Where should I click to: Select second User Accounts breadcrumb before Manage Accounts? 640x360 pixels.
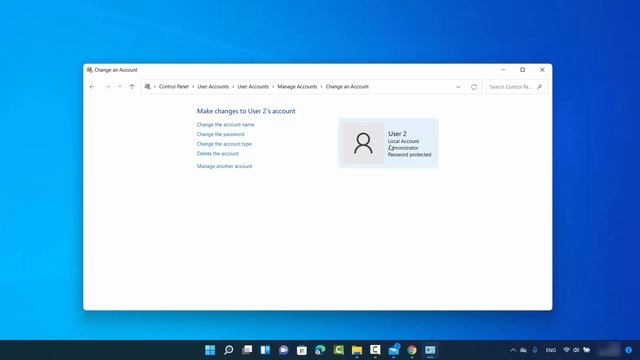(x=253, y=87)
